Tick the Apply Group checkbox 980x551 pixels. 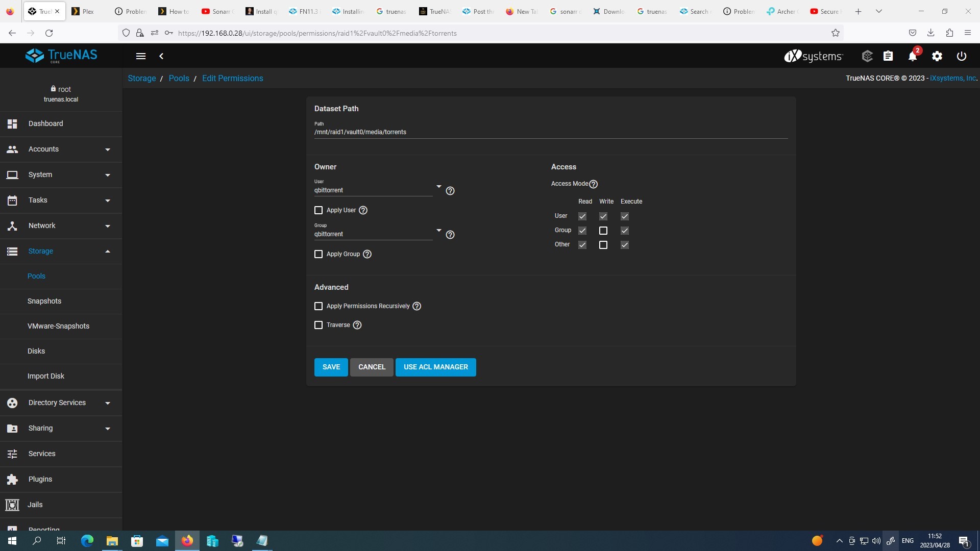[x=318, y=254]
